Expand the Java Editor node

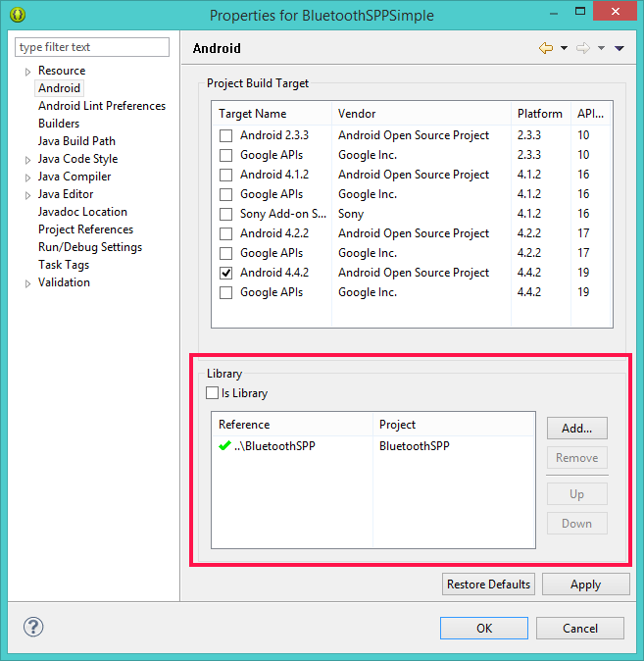(x=27, y=195)
